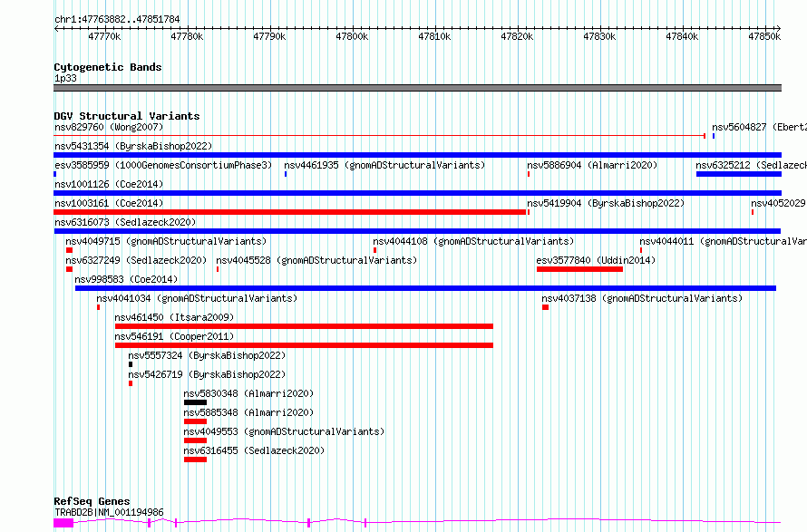Click the 1p33 cytogenetic band bar
Viewport: 807px width, 532px height.
tap(417, 88)
